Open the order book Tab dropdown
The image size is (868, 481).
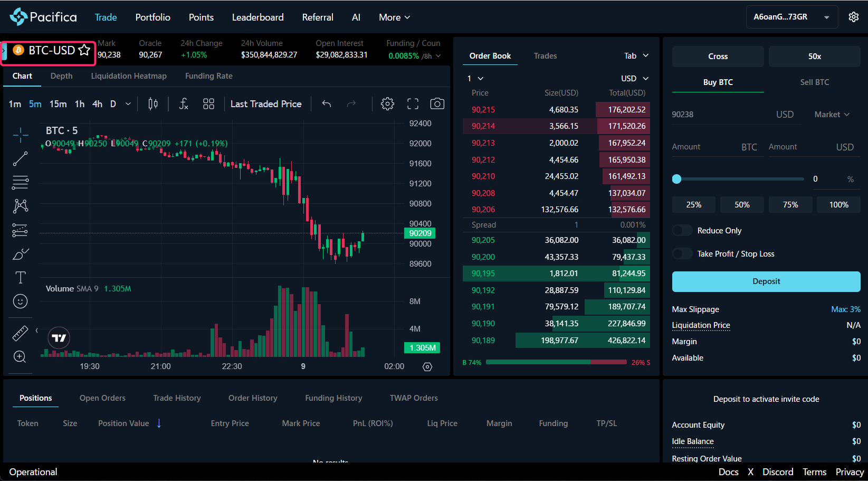point(636,55)
